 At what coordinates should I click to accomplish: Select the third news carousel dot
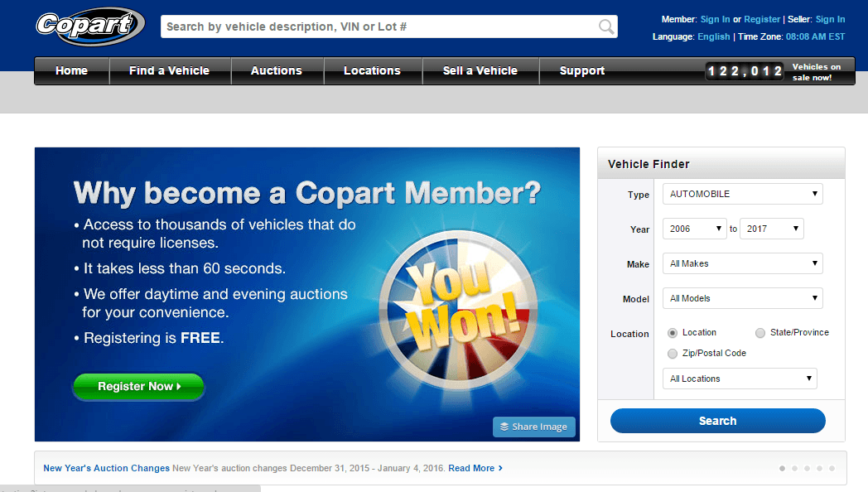tap(807, 468)
